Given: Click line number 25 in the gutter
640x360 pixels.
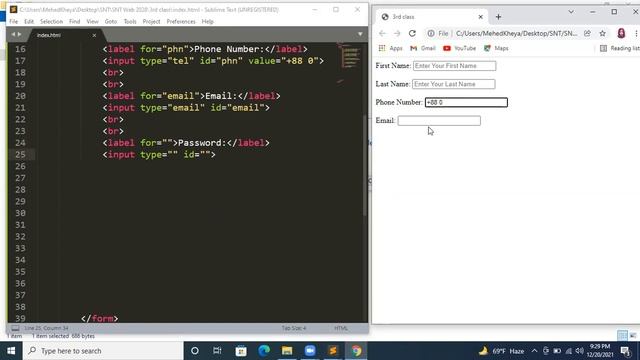Looking at the screenshot, I should [x=20, y=155].
